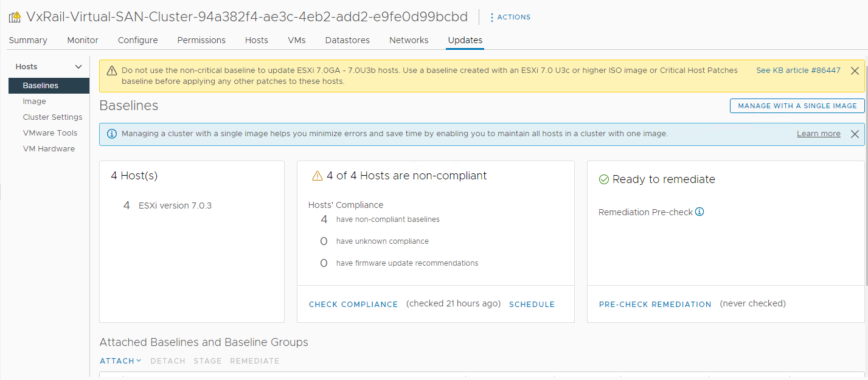
Task: Open the Actions menu
Action: tap(510, 17)
